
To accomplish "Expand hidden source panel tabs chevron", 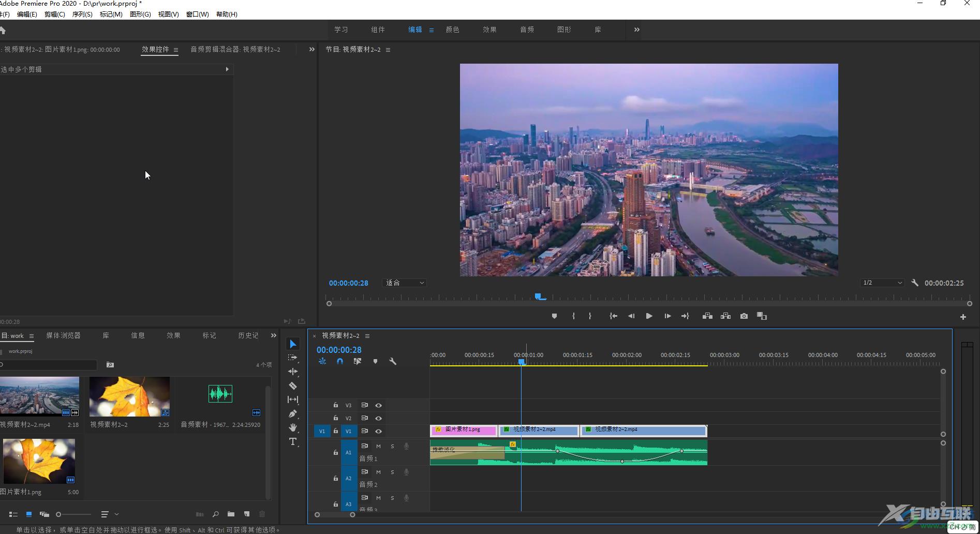I will coord(311,50).
